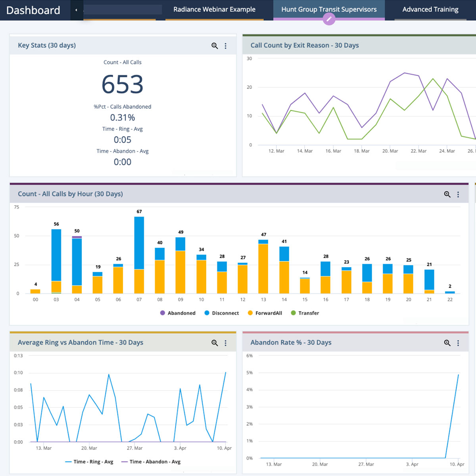This screenshot has height=476, width=476.
Task: Zoom into the Key Stats widget
Action: [215, 46]
